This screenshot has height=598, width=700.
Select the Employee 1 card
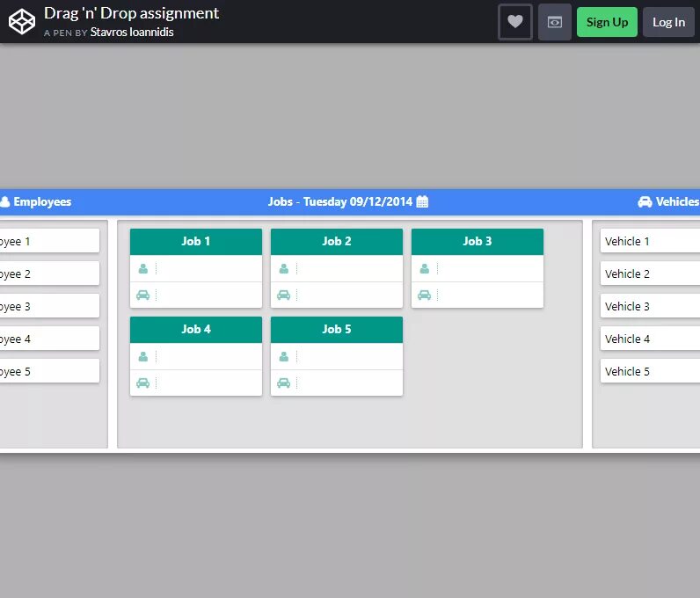pos(49,241)
